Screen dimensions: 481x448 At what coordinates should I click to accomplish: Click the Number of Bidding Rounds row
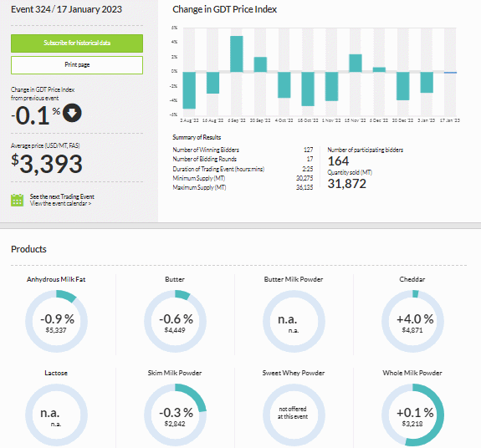tap(243, 159)
